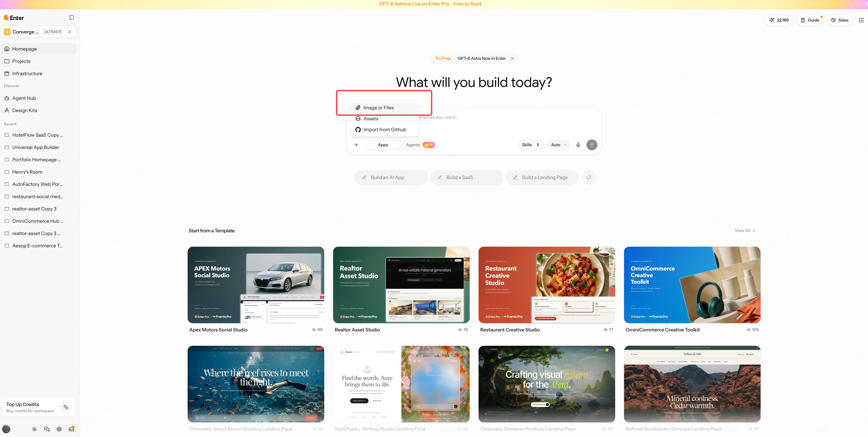The width and height of the screenshot is (868, 437).
Task: Open recent project restaurant-social med...
Action: 39,197
